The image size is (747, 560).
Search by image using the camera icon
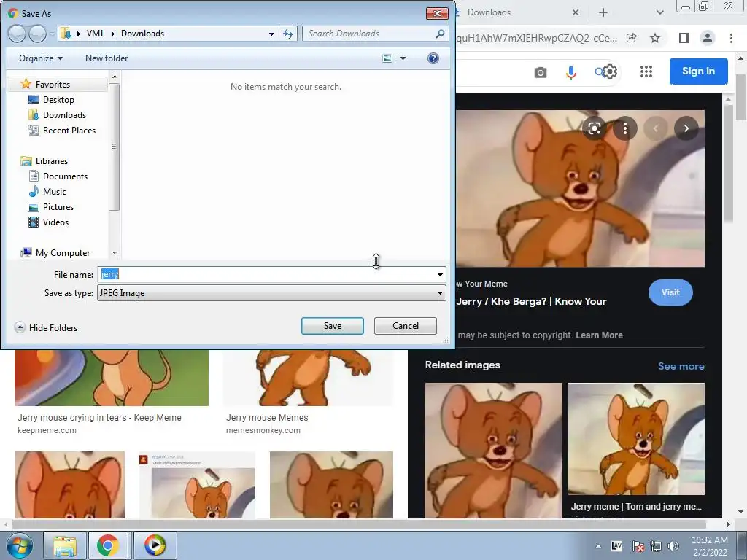541,72
